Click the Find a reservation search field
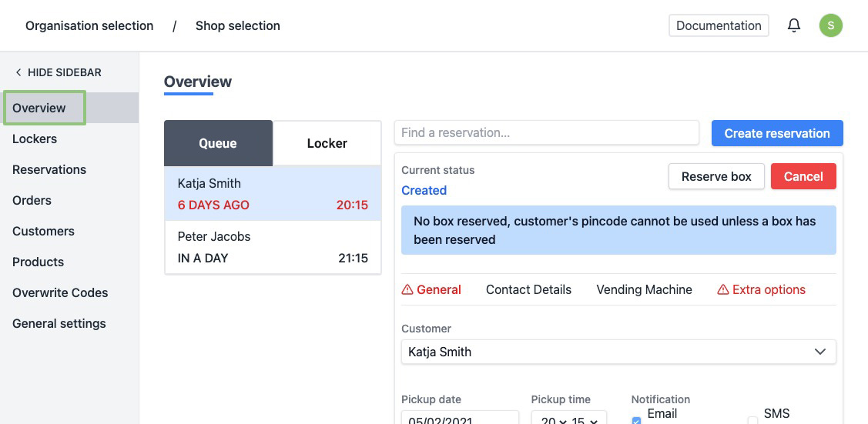The width and height of the screenshot is (868, 424). 546,132
